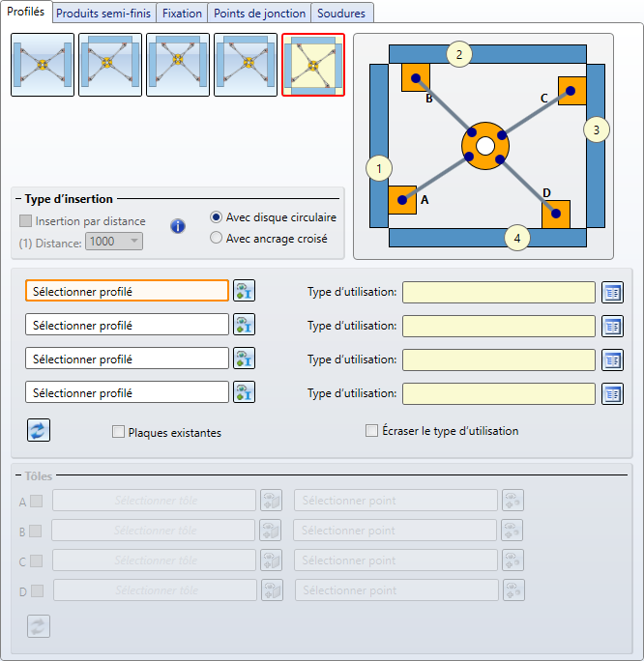Open the Distance 1000 dropdown
The height and width of the screenshot is (661, 644).
(114, 242)
